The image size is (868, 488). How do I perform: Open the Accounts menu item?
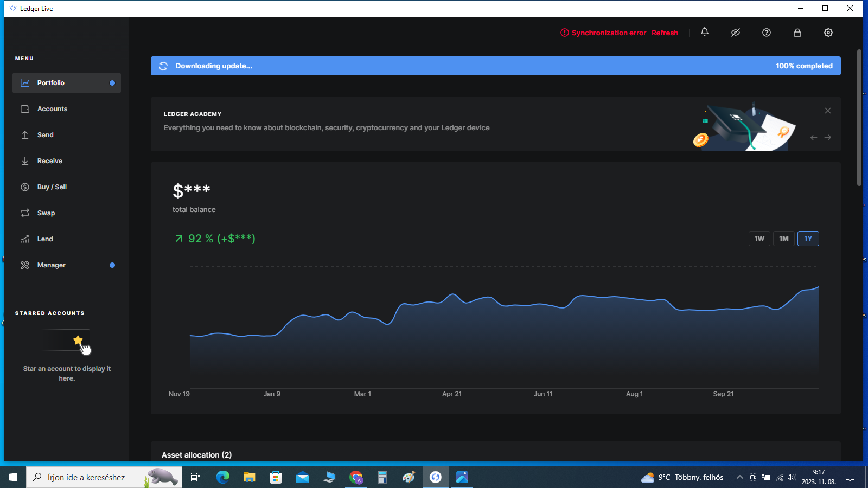(x=67, y=109)
